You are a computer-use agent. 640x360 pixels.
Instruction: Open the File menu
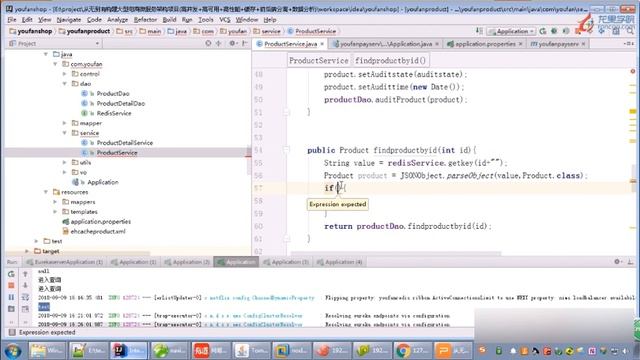click(11, 20)
